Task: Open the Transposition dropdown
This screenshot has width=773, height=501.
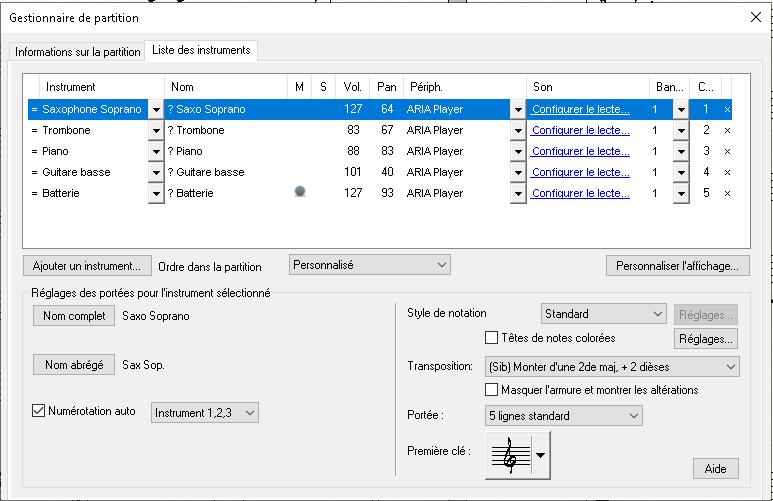Action: click(611, 367)
